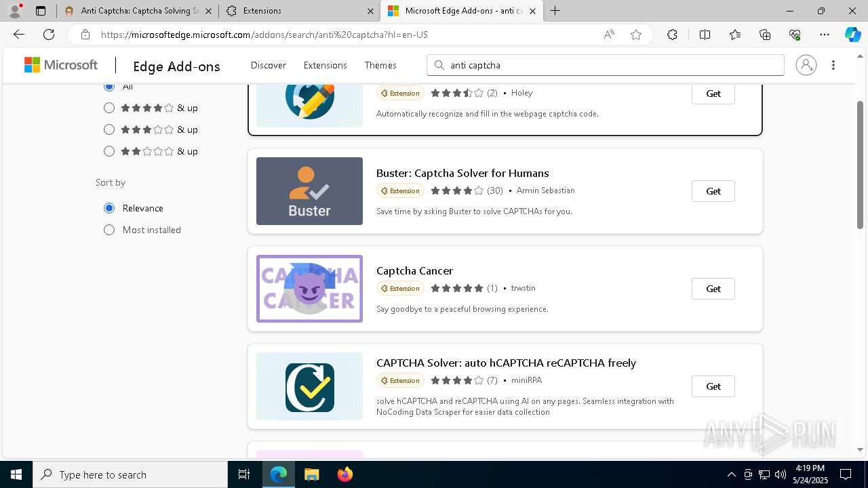Focus the add-ons search box
This screenshot has width=868, height=488.
pyautogui.click(x=606, y=65)
